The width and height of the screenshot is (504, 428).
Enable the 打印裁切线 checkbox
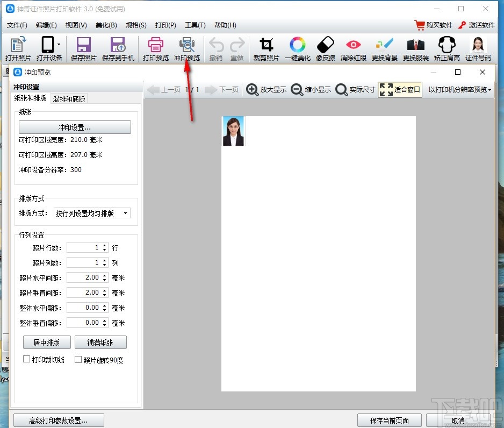pos(27,359)
